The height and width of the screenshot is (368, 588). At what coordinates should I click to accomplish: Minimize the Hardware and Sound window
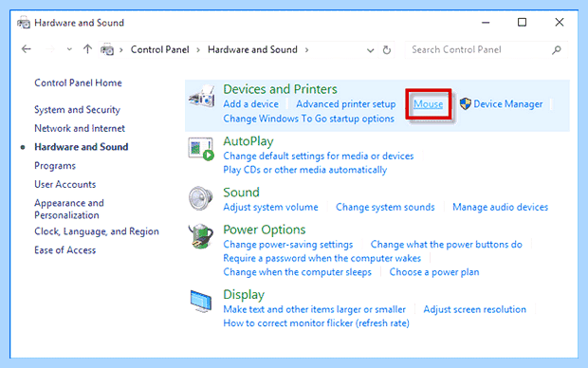[x=486, y=23]
